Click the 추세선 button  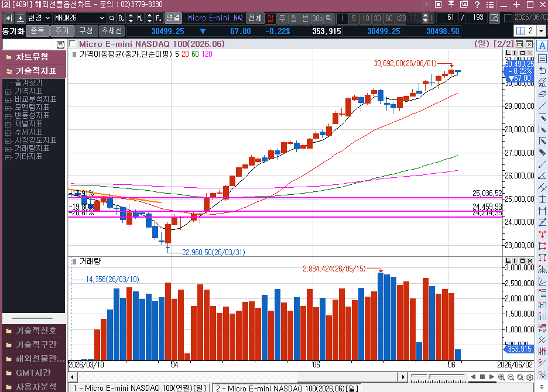coord(111,31)
